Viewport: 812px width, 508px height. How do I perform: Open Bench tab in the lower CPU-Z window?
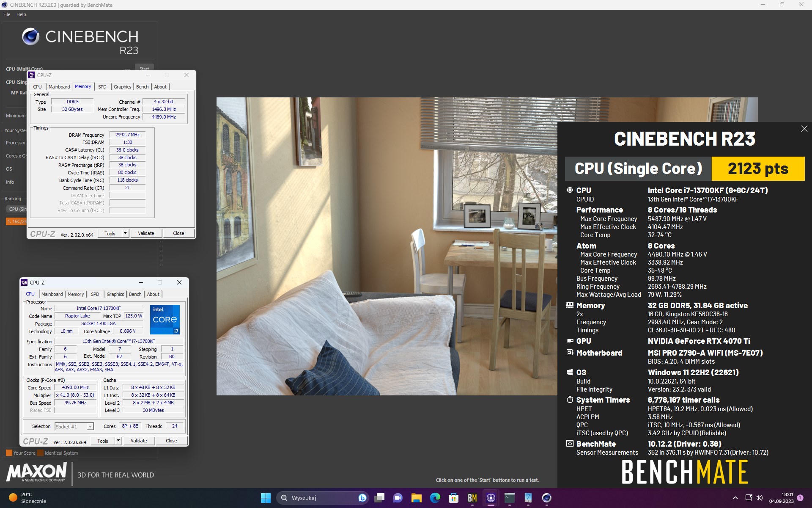point(135,294)
